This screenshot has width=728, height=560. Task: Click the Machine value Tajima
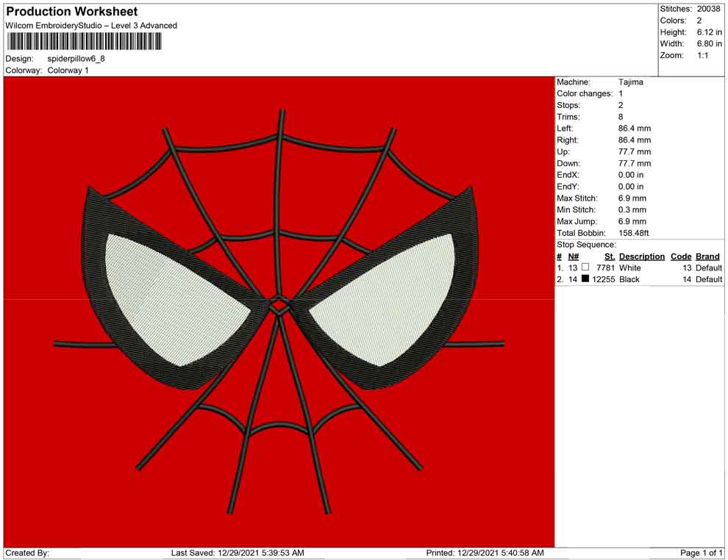(x=630, y=82)
